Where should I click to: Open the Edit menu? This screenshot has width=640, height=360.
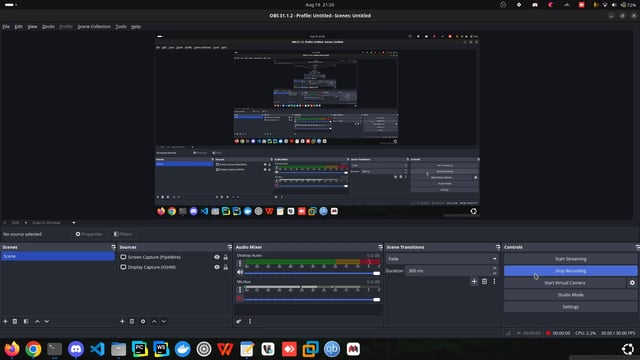pos(19,27)
